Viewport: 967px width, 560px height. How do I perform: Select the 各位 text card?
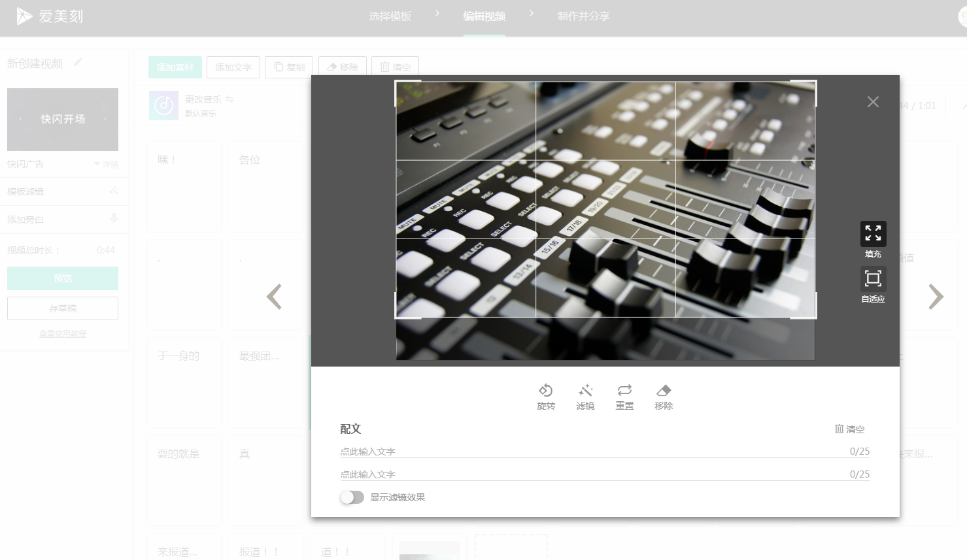click(x=265, y=186)
